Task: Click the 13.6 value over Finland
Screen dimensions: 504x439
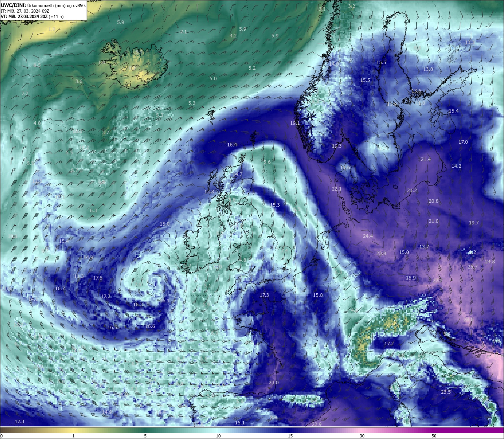Action: (416, 91)
